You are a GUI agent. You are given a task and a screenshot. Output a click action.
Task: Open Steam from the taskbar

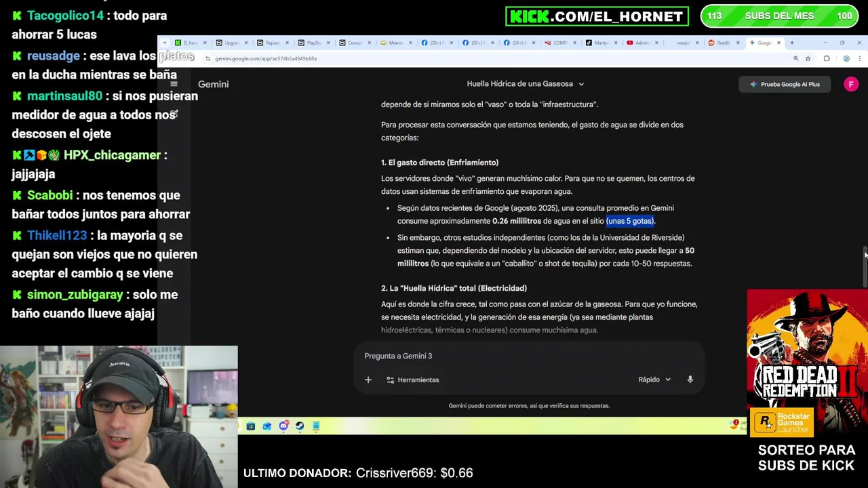[x=300, y=426]
